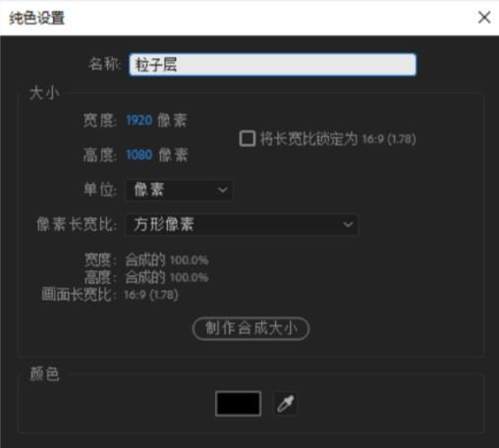Click the 单位 label
Image resolution: width=499 pixels, height=448 pixels.
pos(100,190)
